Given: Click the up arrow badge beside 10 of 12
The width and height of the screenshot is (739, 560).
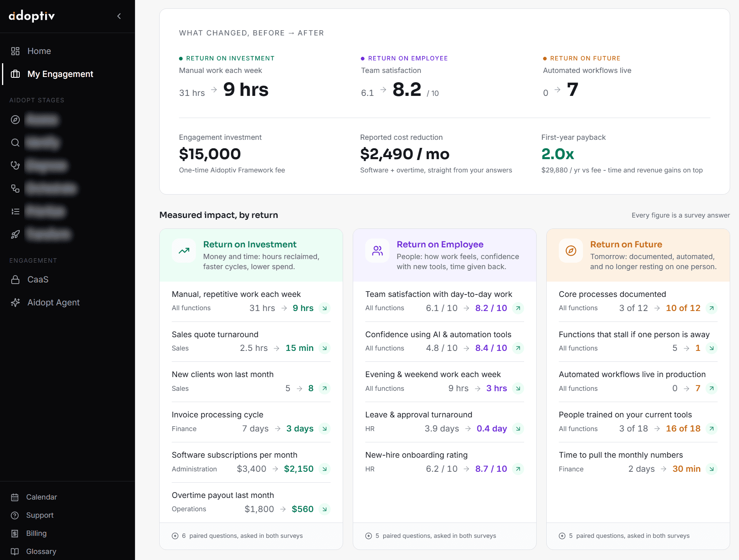Looking at the screenshot, I should click(712, 308).
